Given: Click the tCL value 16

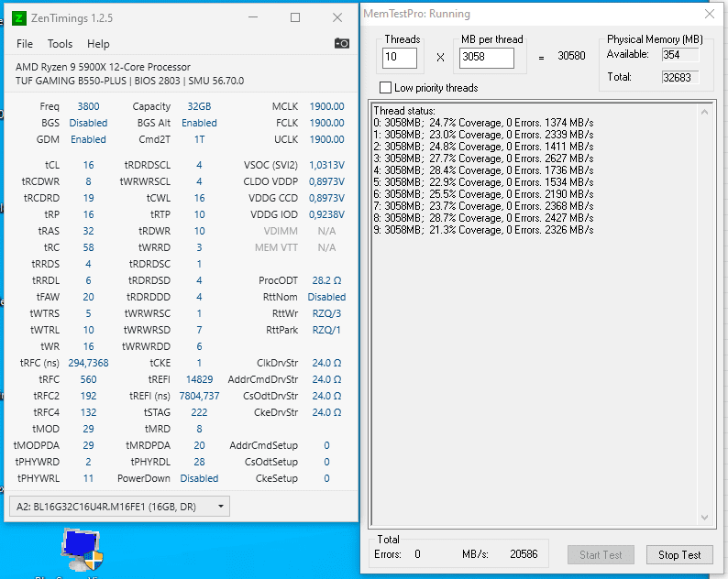Looking at the screenshot, I should [88, 165].
